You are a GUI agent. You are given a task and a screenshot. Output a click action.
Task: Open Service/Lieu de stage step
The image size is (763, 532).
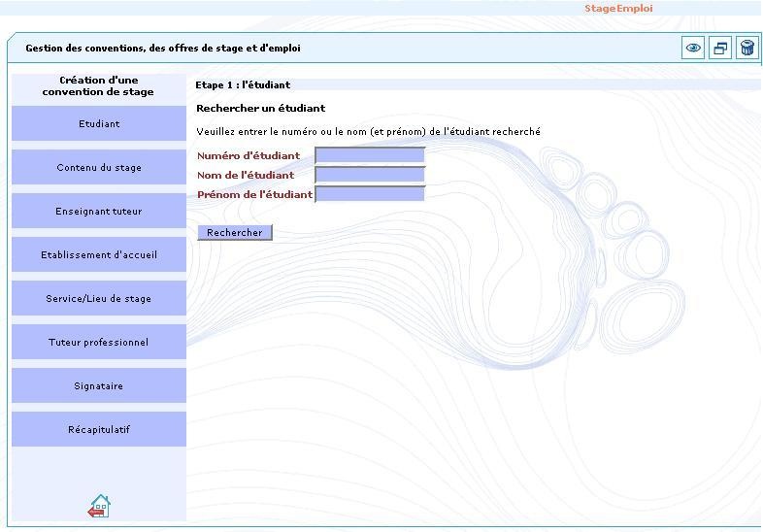pyautogui.click(x=99, y=299)
